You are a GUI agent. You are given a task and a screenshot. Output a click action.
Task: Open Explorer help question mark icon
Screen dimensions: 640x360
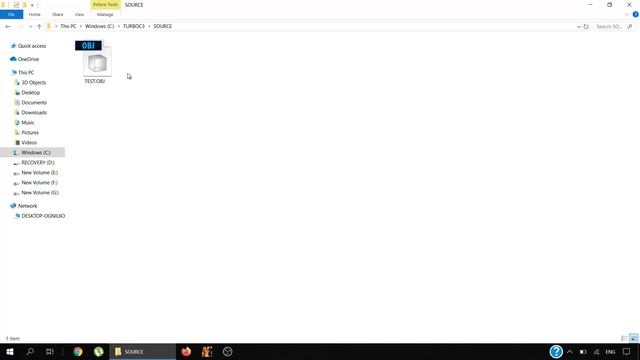636,14
